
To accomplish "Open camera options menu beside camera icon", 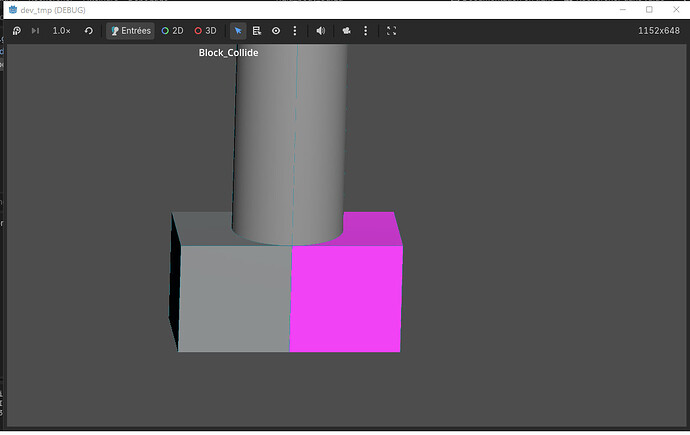I will point(366,31).
